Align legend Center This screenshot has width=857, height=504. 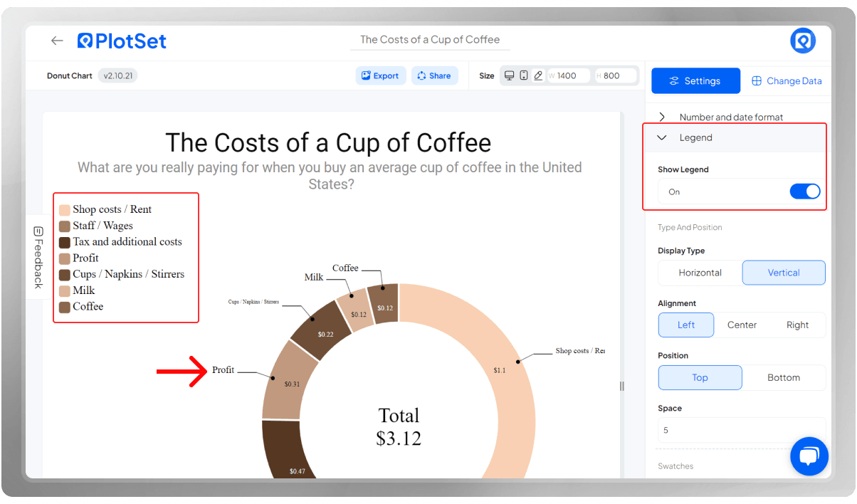coord(742,325)
